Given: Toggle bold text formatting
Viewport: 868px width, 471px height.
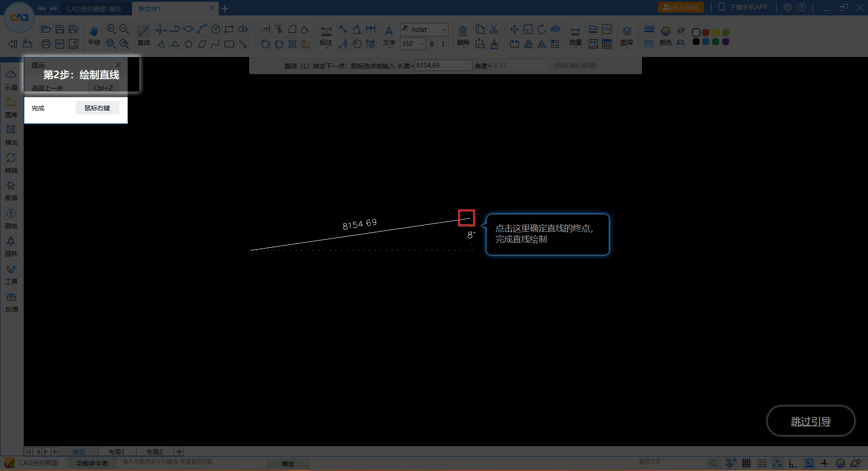Looking at the screenshot, I should pos(432,44).
